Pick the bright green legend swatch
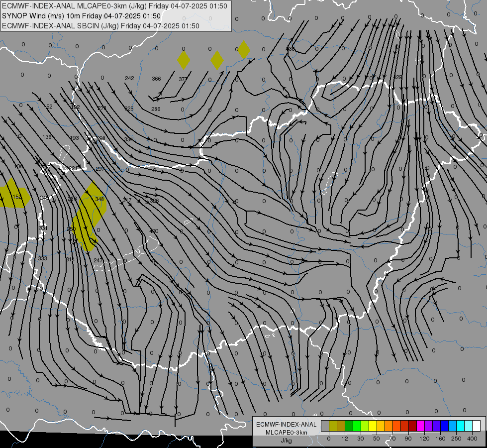487x448 pixels. (357, 426)
